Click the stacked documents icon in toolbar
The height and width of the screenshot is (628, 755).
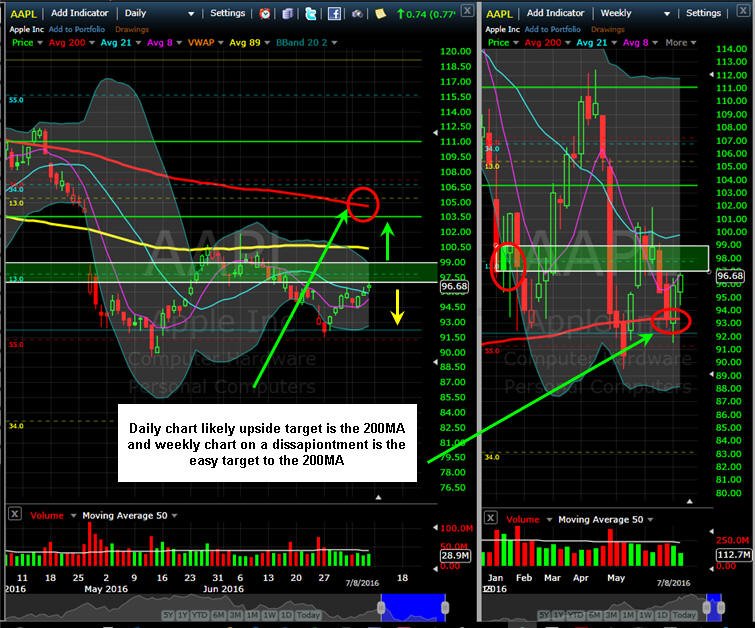287,13
